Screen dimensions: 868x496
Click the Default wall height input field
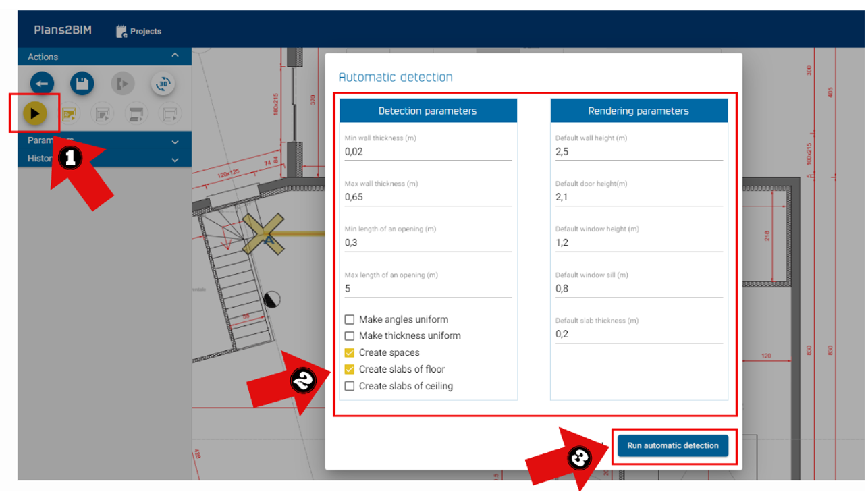pos(639,152)
